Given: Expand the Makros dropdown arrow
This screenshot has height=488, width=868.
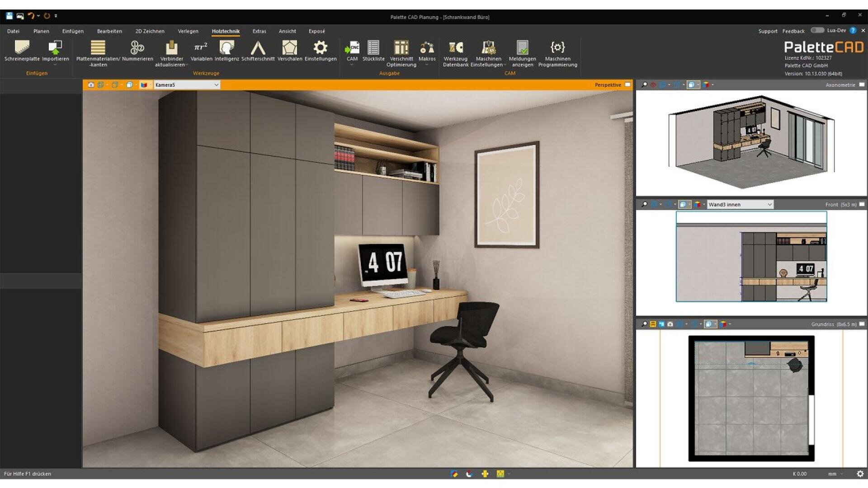Looking at the screenshot, I should tap(427, 65).
